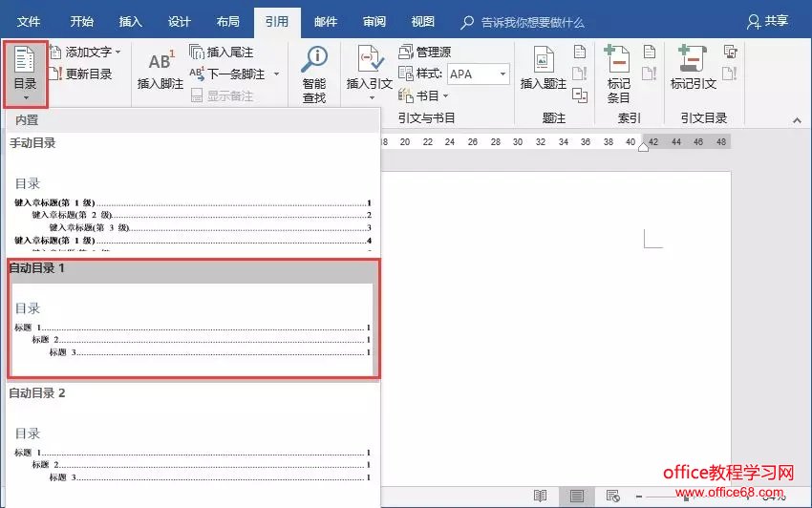Click the 共享 share button

[768, 21]
